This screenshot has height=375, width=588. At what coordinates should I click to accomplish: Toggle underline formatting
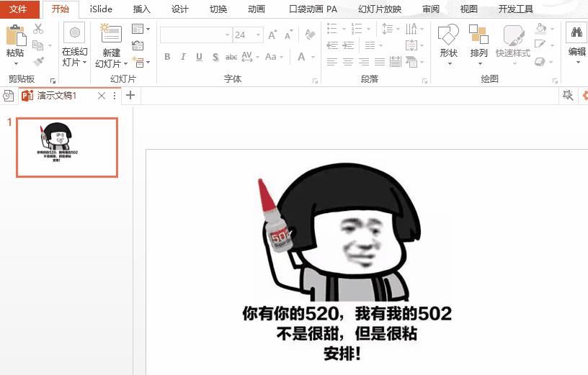(x=199, y=57)
